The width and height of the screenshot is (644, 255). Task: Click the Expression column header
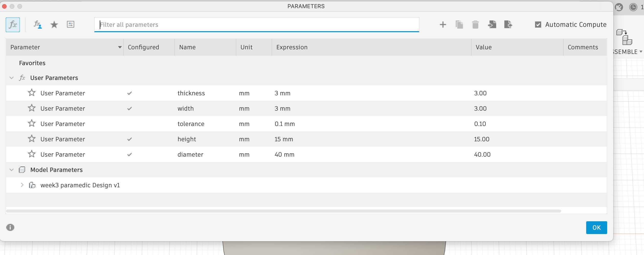pyautogui.click(x=372, y=47)
